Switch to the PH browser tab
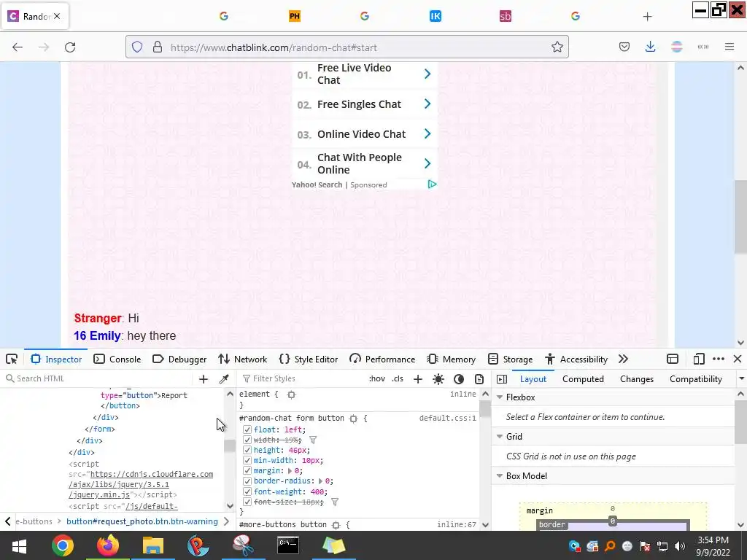 295,16
